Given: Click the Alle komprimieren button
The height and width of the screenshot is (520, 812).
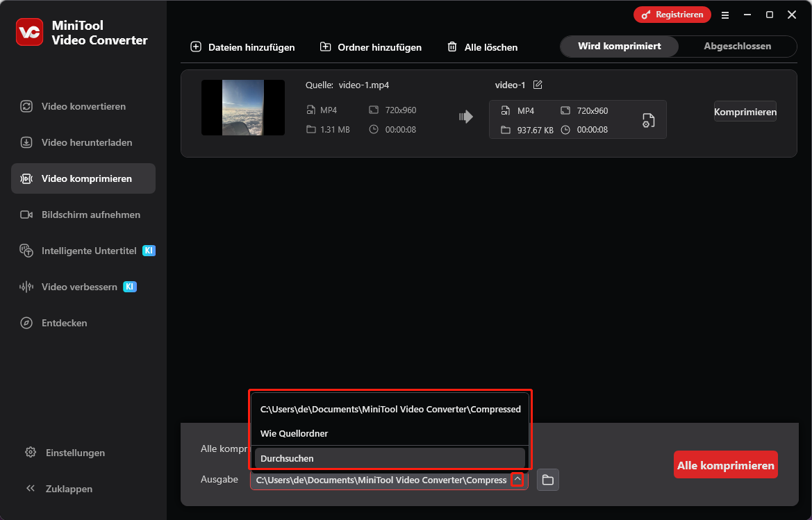Looking at the screenshot, I should click(x=725, y=465).
